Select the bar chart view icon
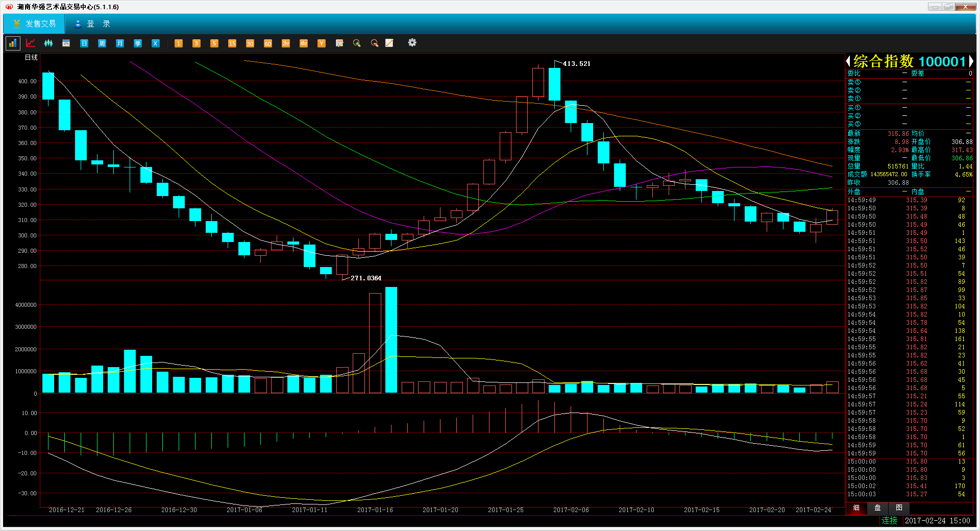The image size is (980, 531). (x=13, y=43)
